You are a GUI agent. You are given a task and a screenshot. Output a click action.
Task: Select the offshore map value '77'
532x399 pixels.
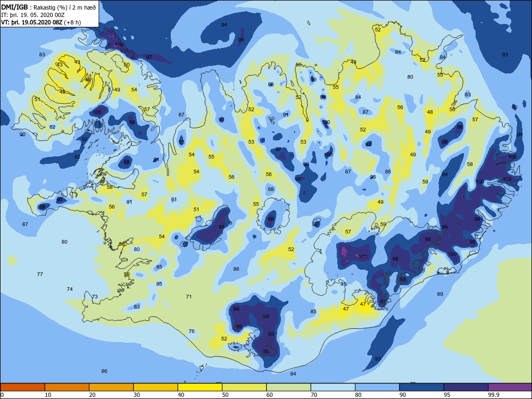(40, 274)
